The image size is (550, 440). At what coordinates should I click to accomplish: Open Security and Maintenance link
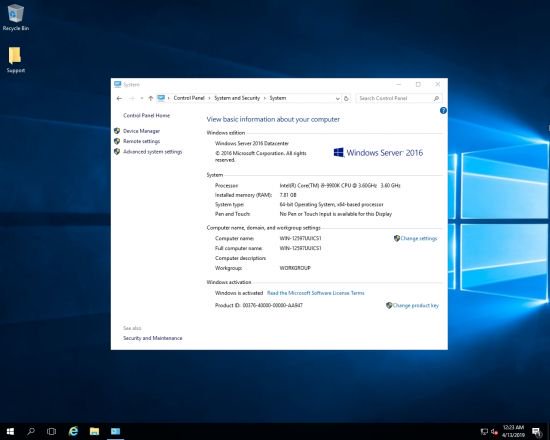(153, 338)
